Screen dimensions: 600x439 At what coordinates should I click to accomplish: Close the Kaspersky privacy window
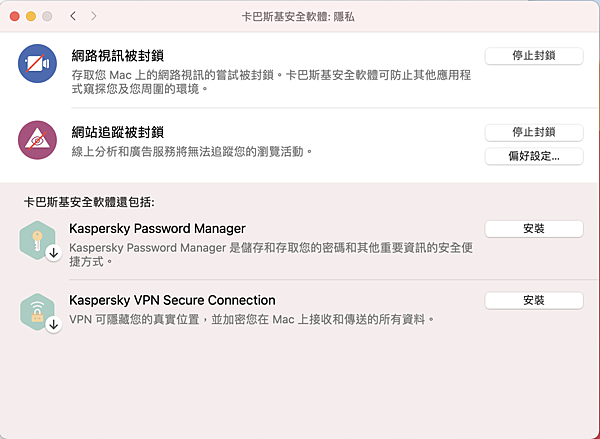coord(13,17)
